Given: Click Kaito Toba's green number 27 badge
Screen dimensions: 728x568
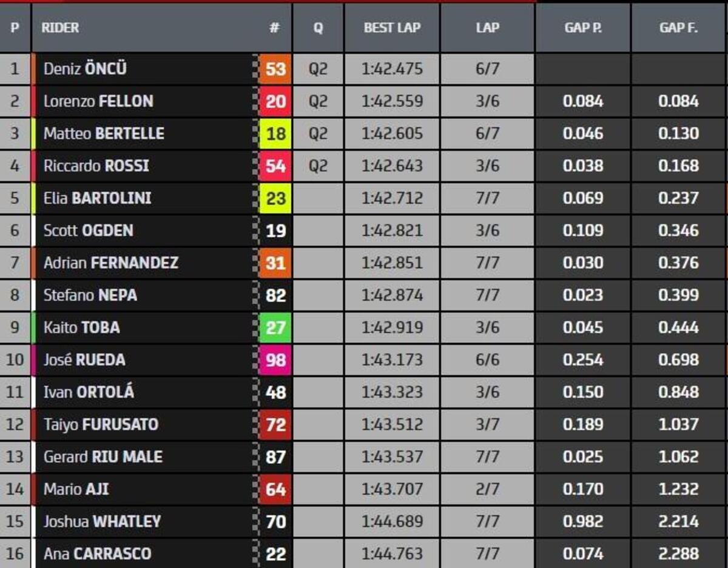Looking at the screenshot, I should coord(275,328).
